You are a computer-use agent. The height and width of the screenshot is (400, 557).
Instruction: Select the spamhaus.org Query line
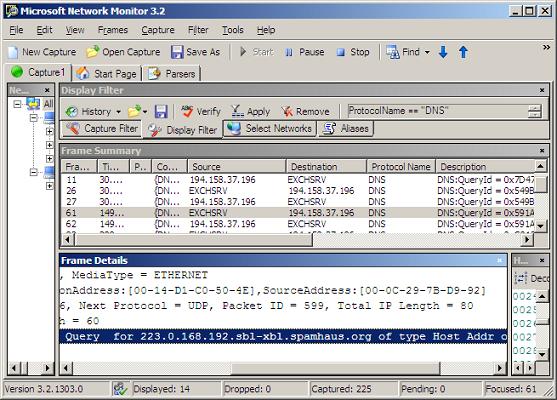(283, 336)
